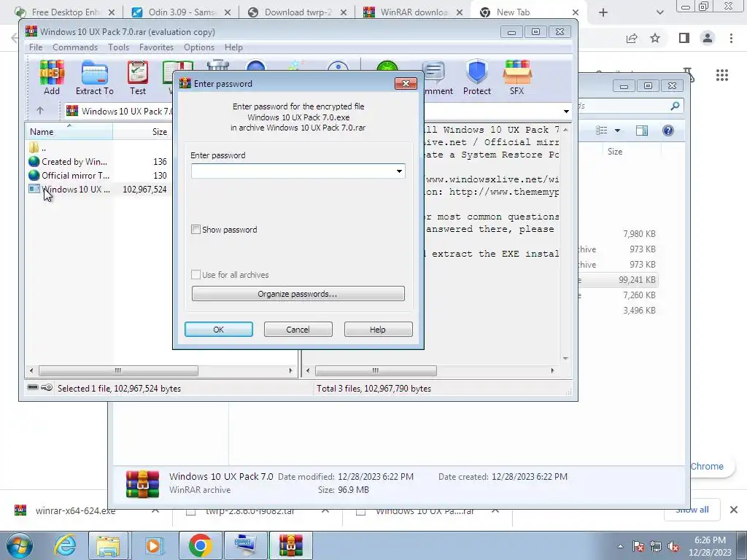Open Chrome three-dot menu
The image size is (747, 560).
tap(731, 38)
